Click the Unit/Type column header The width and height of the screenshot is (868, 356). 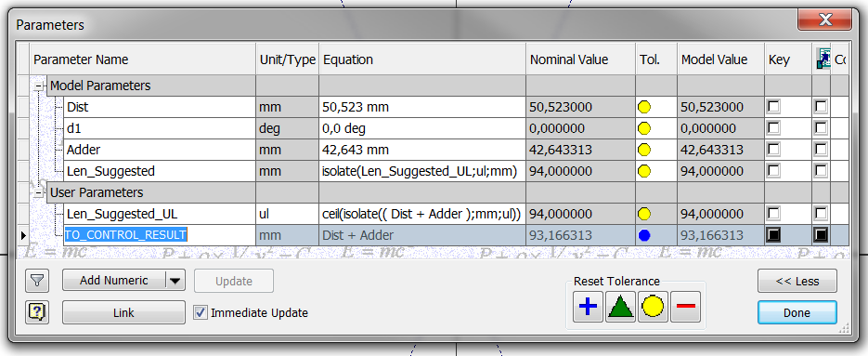click(287, 59)
